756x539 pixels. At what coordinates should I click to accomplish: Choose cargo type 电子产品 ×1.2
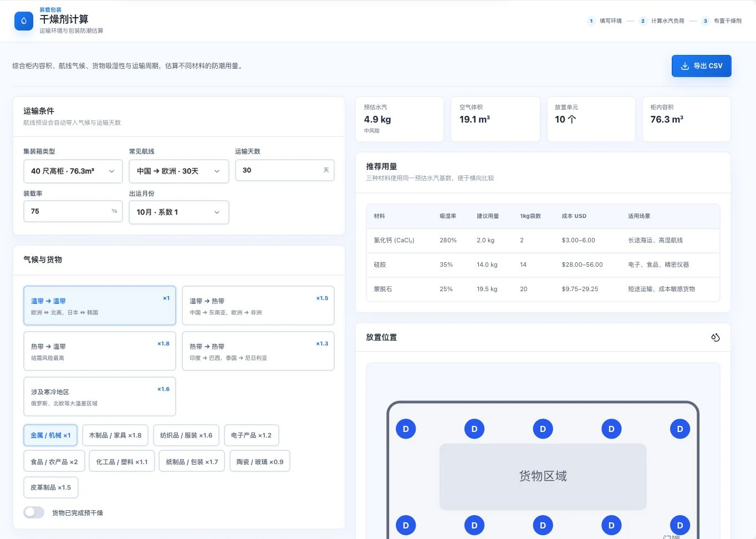251,435
